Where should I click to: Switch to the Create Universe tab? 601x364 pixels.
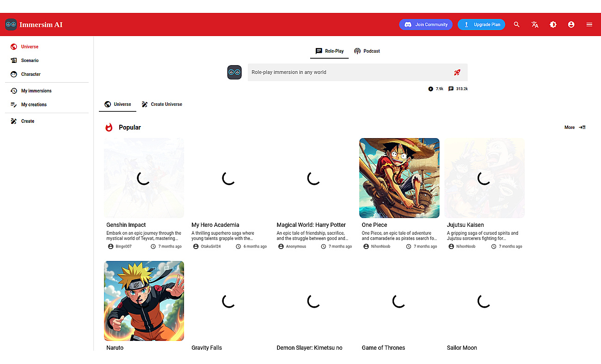click(x=162, y=104)
